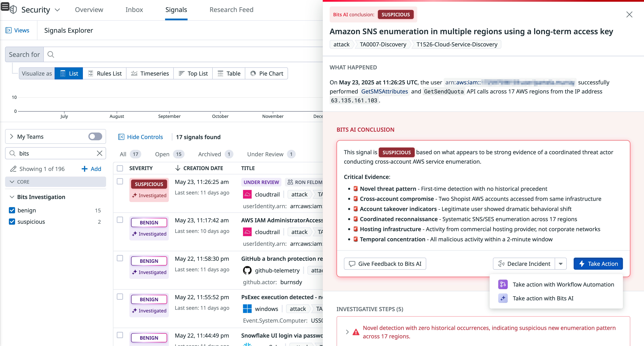Image resolution: width=644 pixels, height=346 pixels.
Task: Clear the bits facet search
Action: pos(99,153)
